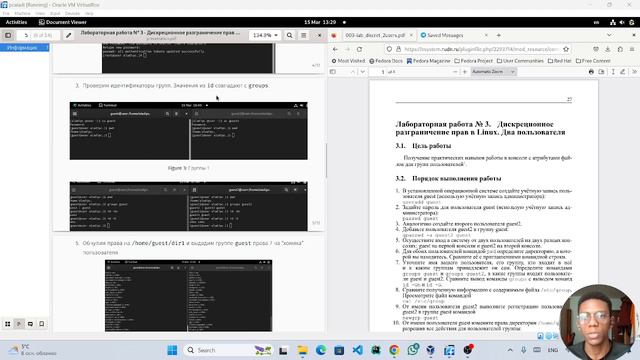The image size is (640, 360).
Task: Open File Explorer from the taskbar
Action: tap(302, 350)
